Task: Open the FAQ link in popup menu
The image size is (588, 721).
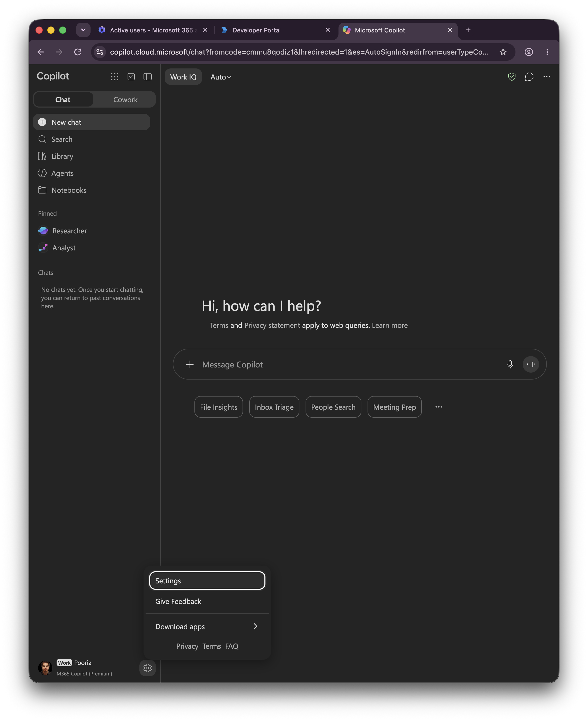Action: (232, 646)
